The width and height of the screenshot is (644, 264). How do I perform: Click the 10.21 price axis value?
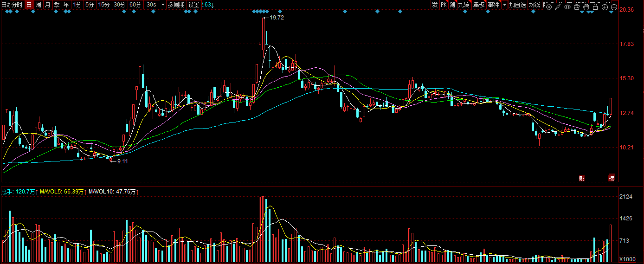click(x=626, y=147)
